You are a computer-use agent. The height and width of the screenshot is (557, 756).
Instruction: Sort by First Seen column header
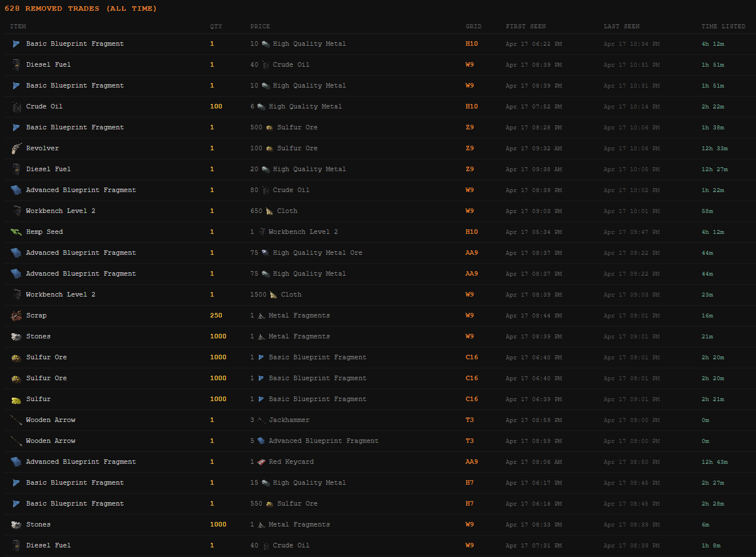pos(526,27)
